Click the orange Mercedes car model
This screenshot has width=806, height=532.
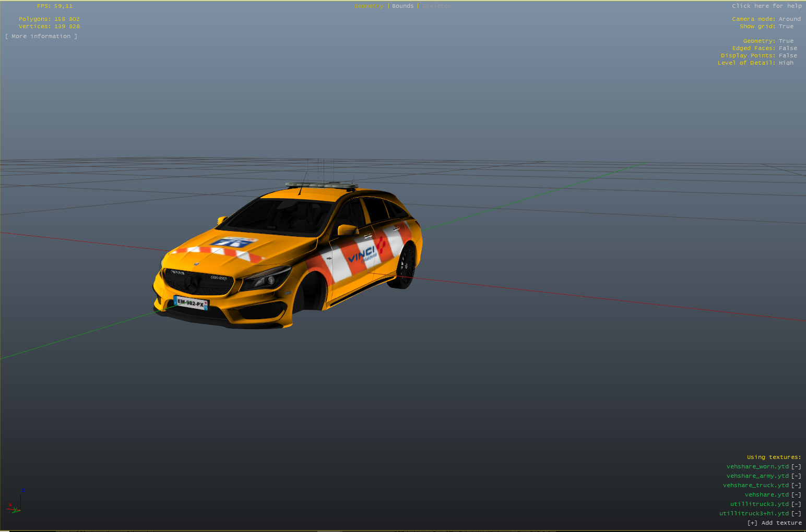tap(287, 256)
